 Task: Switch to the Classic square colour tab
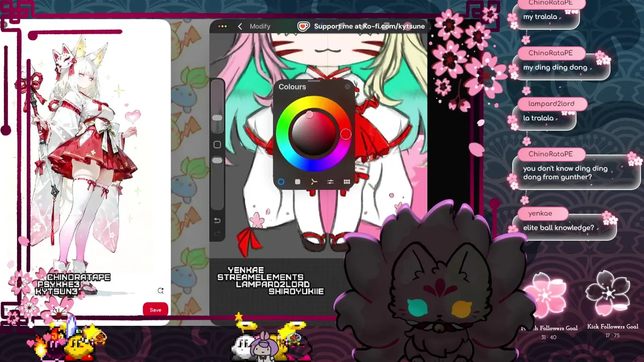pos(297,182)
